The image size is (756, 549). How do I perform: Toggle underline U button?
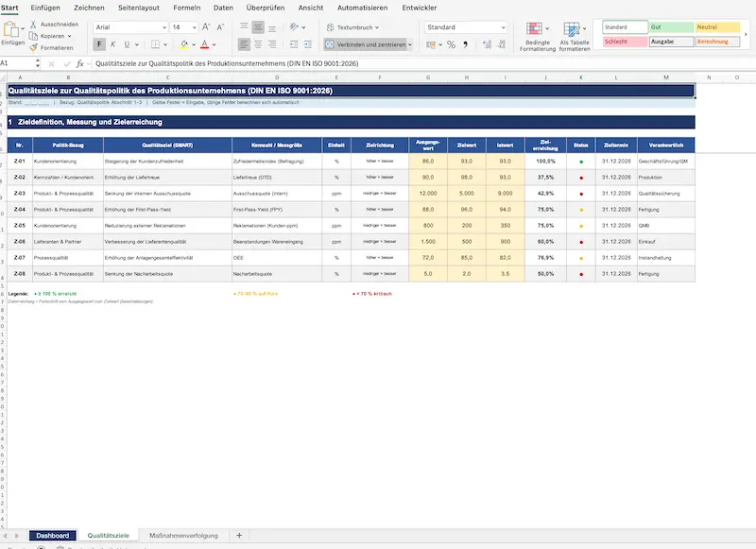[x=127, y=44]
